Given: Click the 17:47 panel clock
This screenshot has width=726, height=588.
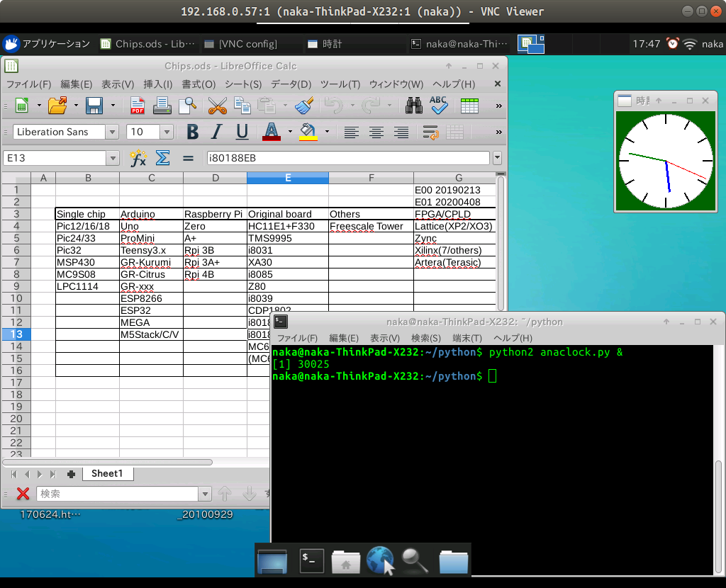Looking at the screenshot, I should [x=647, y=44].
